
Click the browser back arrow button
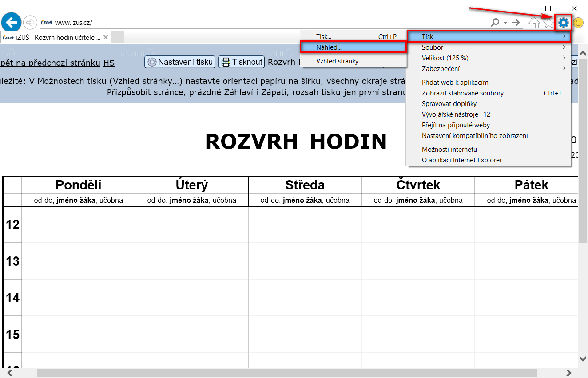point(11,22)
